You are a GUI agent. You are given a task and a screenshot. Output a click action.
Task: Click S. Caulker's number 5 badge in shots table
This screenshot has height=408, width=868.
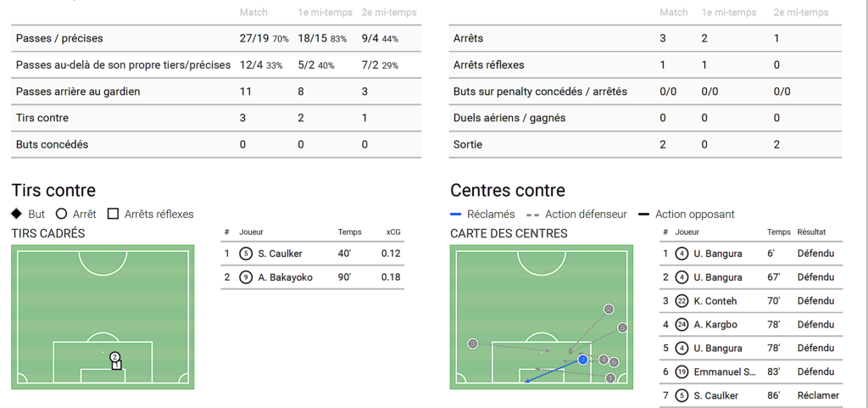point(246,254)
